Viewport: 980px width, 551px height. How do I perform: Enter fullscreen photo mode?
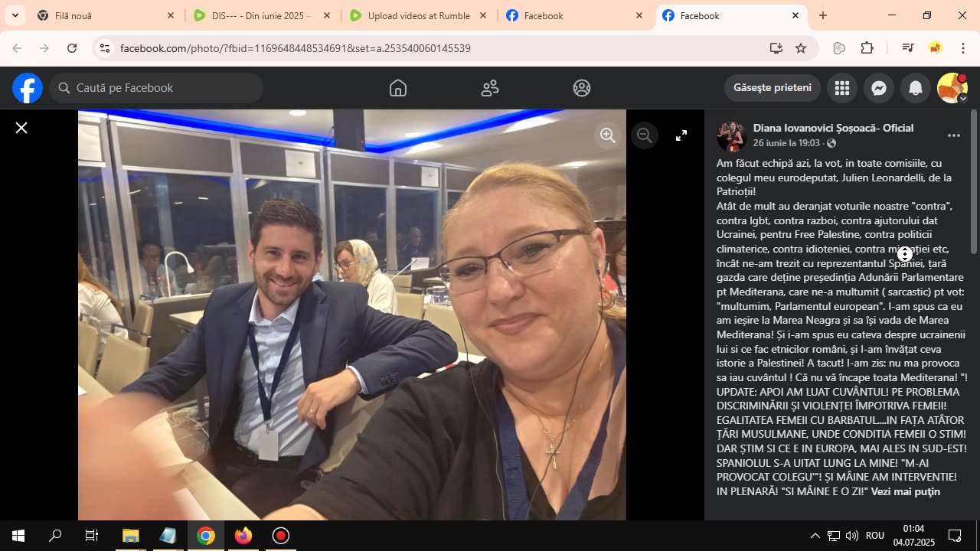pyautogui.click(x=681, y=135)
